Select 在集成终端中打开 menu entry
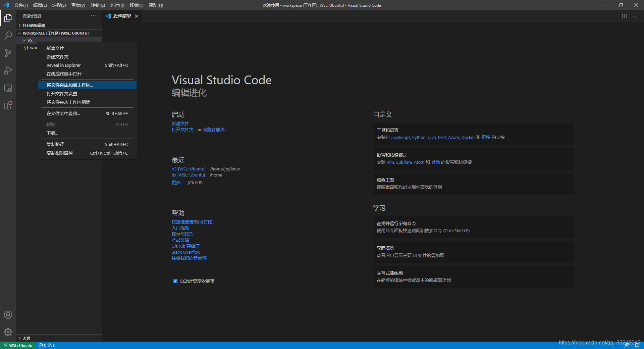 (x=87, y=74)
